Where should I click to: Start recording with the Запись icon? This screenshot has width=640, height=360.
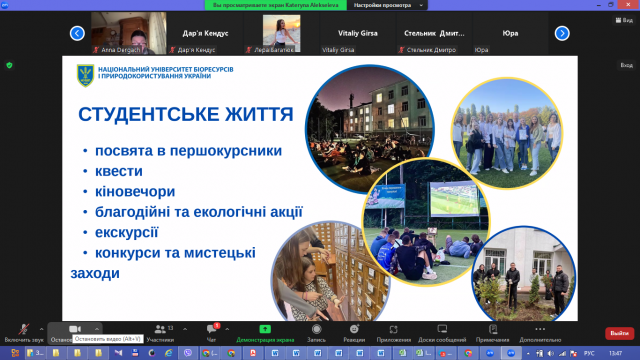click(316, 329)
